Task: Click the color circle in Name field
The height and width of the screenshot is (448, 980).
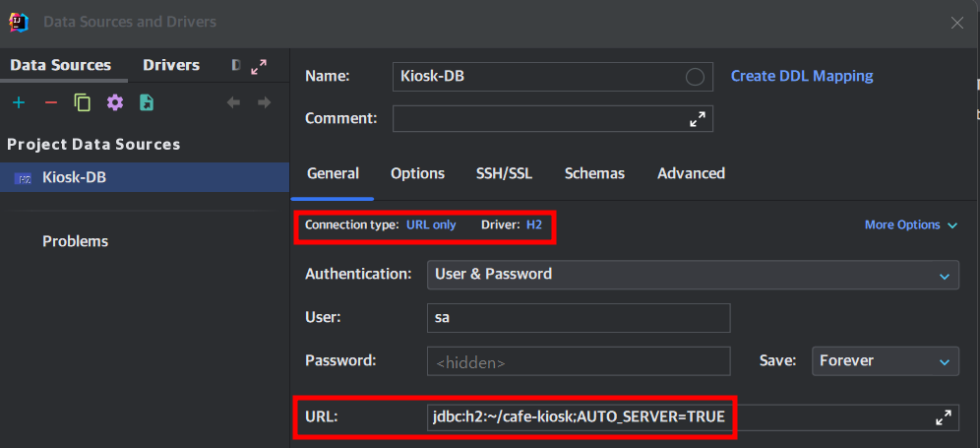Action: click(x=695, y=77)
